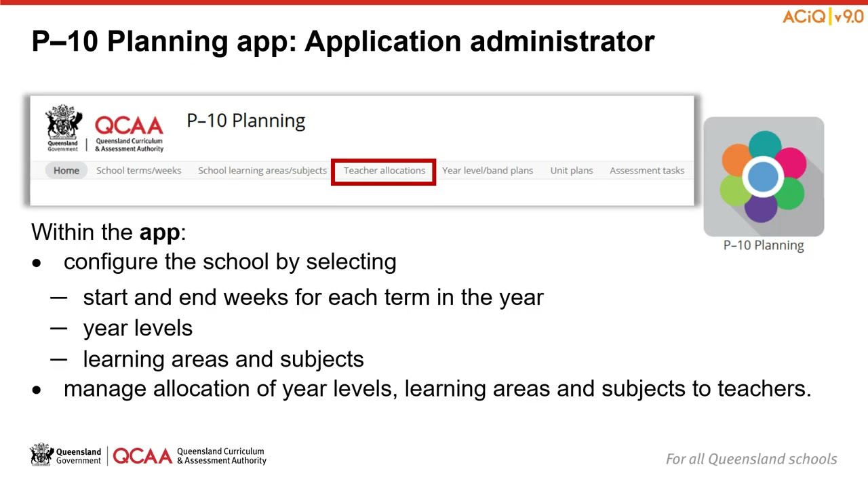Switch to Year level/band plans tab
Image resolution: width=868 pixels, height=488 pixels.
[488, 171]
